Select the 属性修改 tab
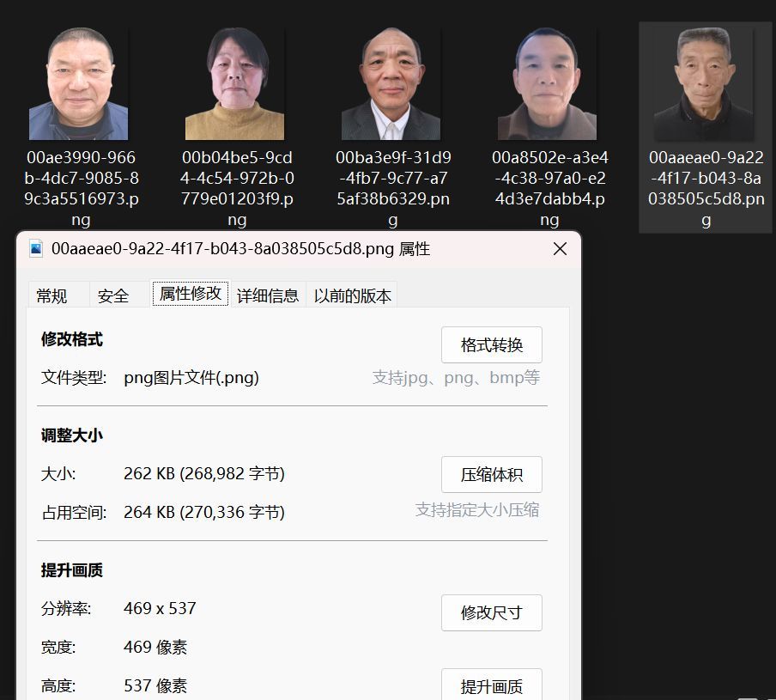The height and width of the screenshot is (700, 776). click(189, 294)
